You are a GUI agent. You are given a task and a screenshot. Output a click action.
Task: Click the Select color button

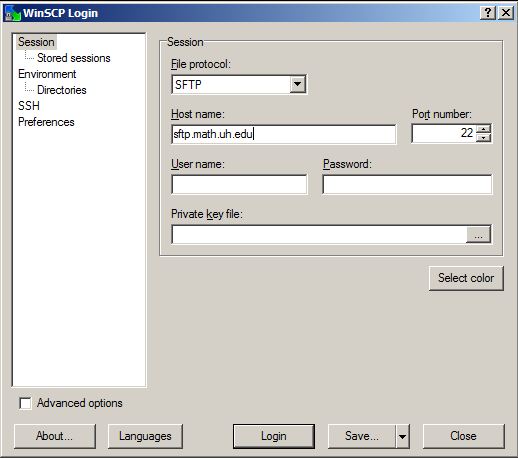[x=466, y=278]
